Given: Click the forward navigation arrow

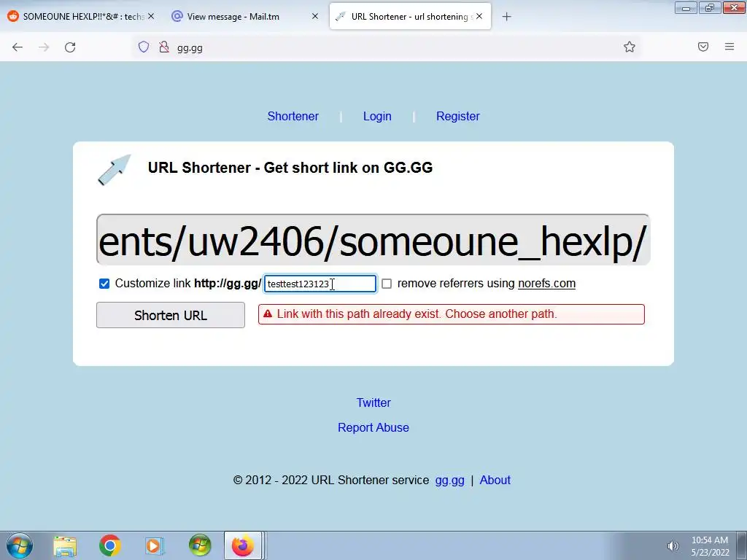Looking at the screenshot, I should [x=44, y=47].
